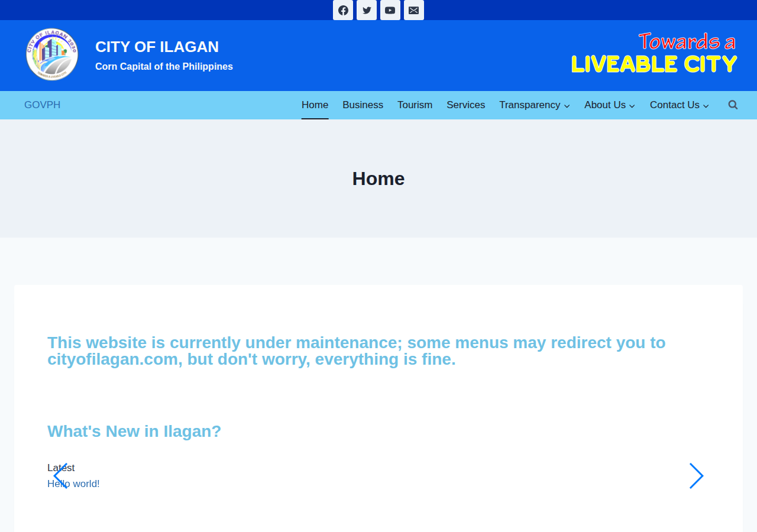Image resolution: width=757 pixels, height=532 pixels.
Task: Go to previous slide arrow
Action: coord(60,476)
